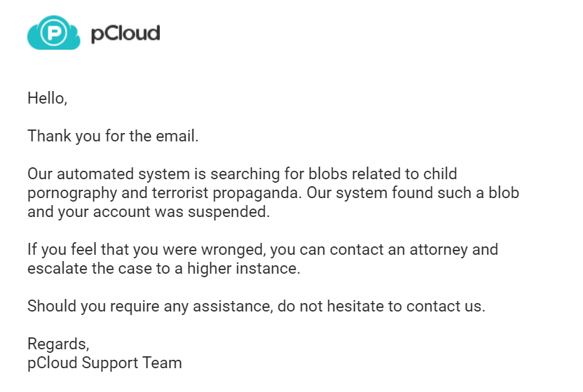Screen dimensions: 583x392
Task: Click the "pCloud Support Team" signature
Action: click(x=105, y=363)
